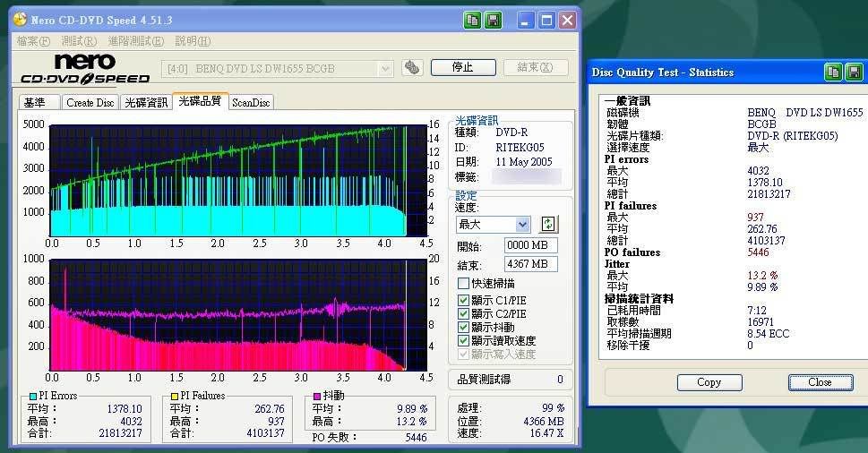
Task: Click the drive options icon beside drive dropdown
Action: click(x=411, y=67)
